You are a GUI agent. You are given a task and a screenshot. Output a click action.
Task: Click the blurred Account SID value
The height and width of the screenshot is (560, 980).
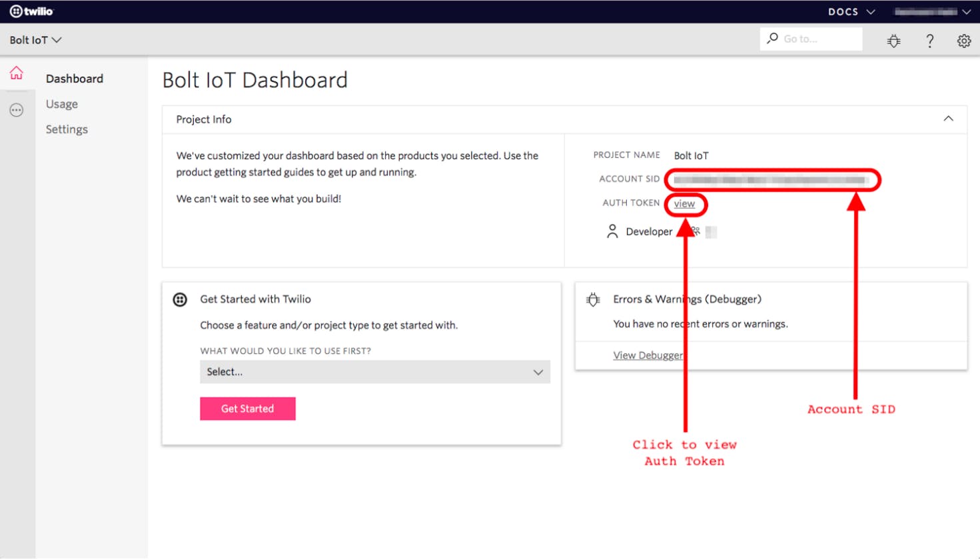pos(771,180)
